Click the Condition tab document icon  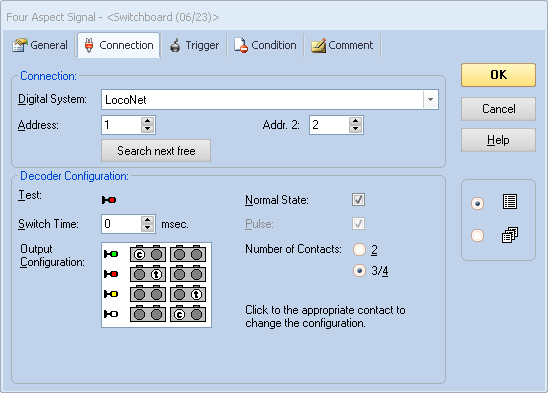pos(241,45)
